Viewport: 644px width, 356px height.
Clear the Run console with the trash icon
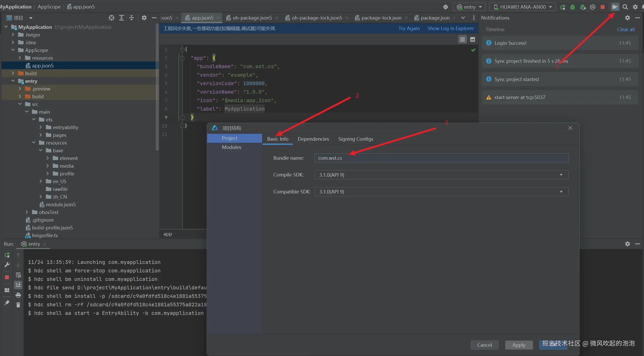pos(18,305)
